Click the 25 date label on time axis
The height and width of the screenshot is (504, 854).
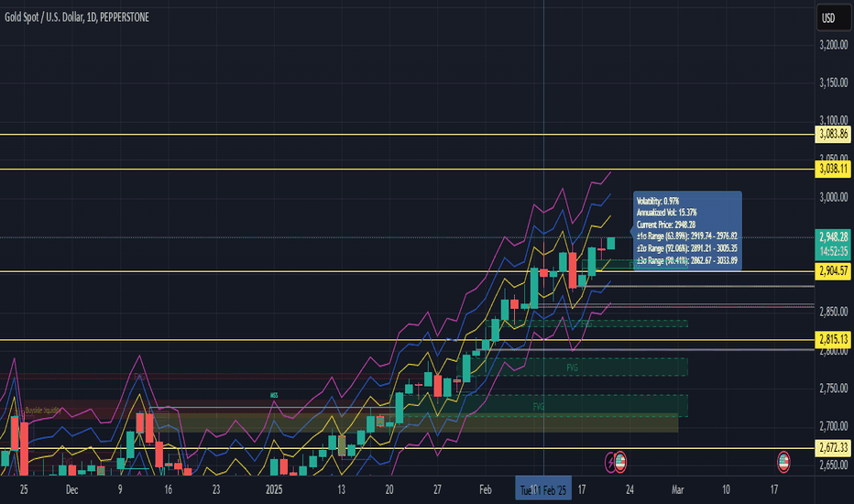[24, 490]
